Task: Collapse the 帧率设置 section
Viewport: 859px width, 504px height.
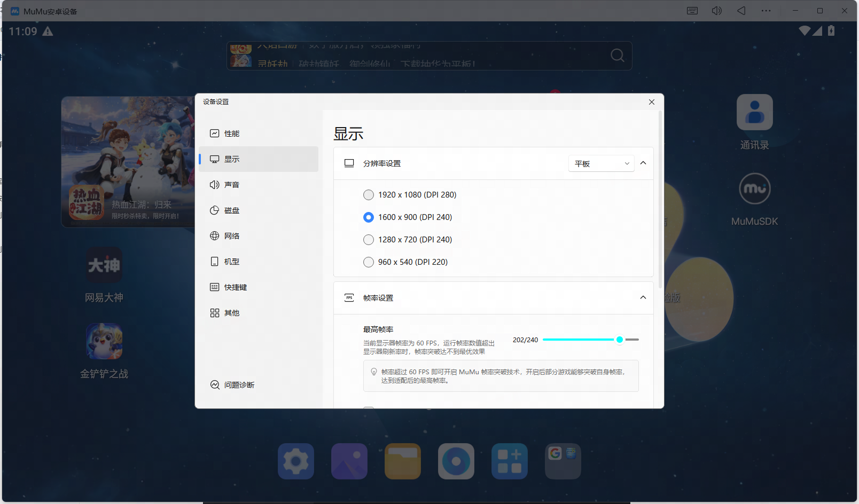Action: [643, 298]
